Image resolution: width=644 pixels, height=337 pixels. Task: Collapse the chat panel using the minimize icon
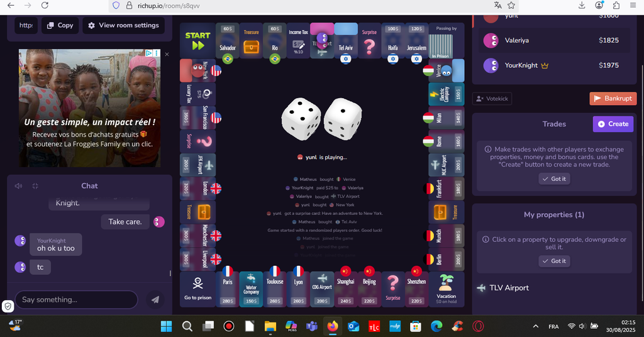coord(35,186)
